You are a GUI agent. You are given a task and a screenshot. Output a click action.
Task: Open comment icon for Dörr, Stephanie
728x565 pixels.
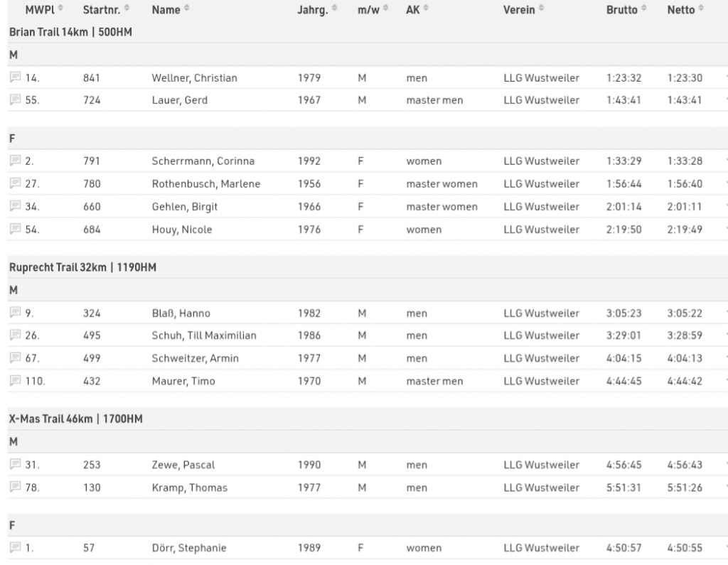(16, 549)
